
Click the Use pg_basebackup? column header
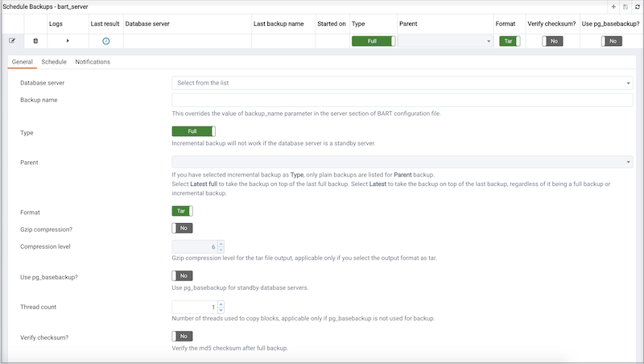tap(610, 24)
